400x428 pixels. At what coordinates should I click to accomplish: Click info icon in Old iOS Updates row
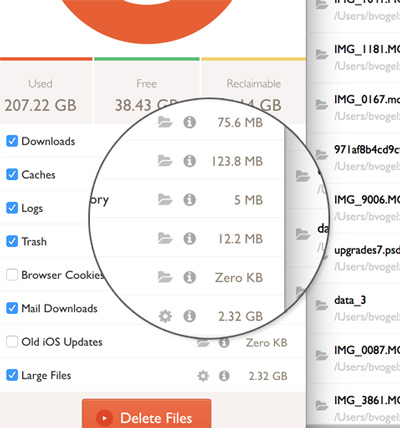(224, 342)
